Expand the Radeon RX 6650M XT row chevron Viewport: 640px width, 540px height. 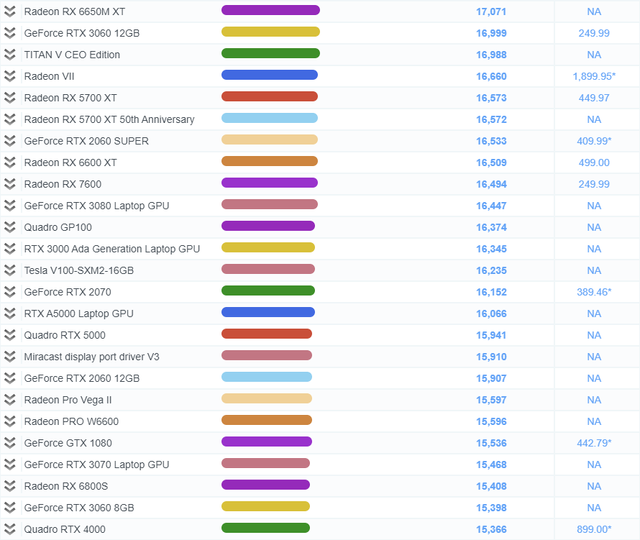click(x=10, y=11)
